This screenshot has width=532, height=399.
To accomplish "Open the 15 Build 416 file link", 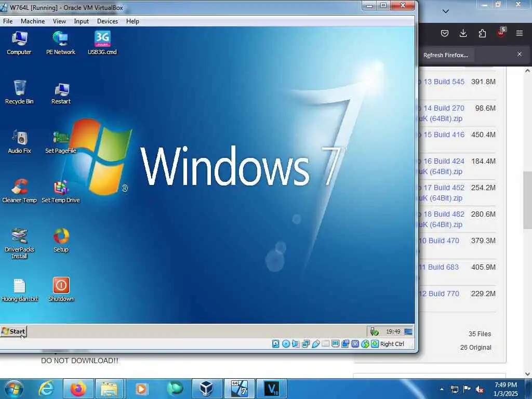I will (442, 135).
